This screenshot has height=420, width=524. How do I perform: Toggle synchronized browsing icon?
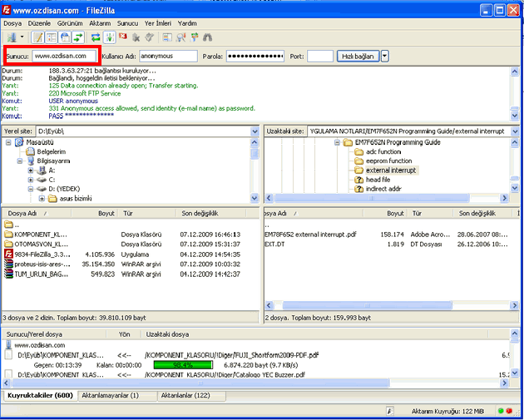coord(194,37)
